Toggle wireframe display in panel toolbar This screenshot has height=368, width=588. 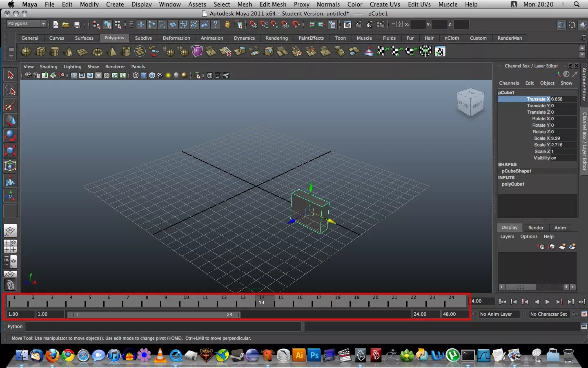pos(136,75)
